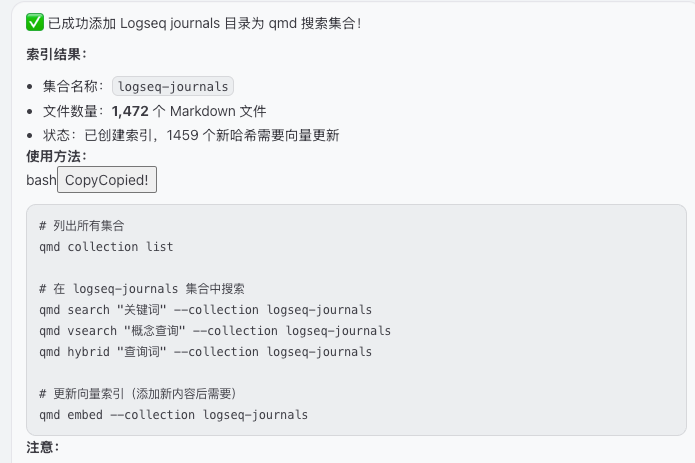This screenshot has width=695, height=463.
Task: Click the '# 在 logseq-journals 集合中搜索' comment
Action: tap(142, 289)
